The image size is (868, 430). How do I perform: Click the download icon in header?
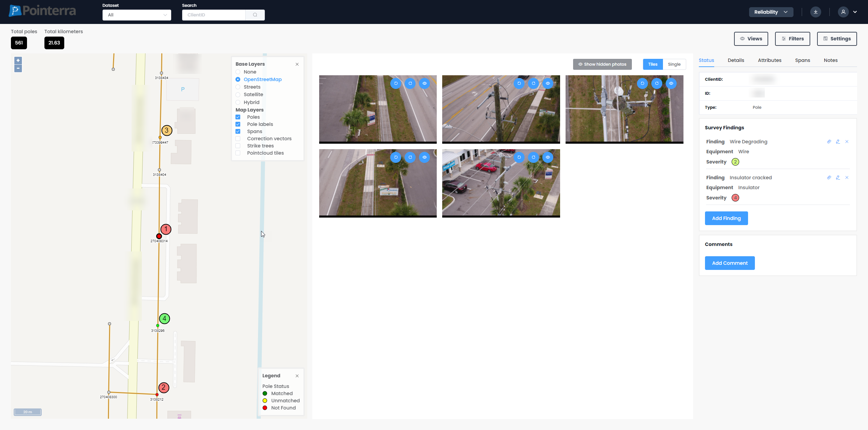coord(815,12)
